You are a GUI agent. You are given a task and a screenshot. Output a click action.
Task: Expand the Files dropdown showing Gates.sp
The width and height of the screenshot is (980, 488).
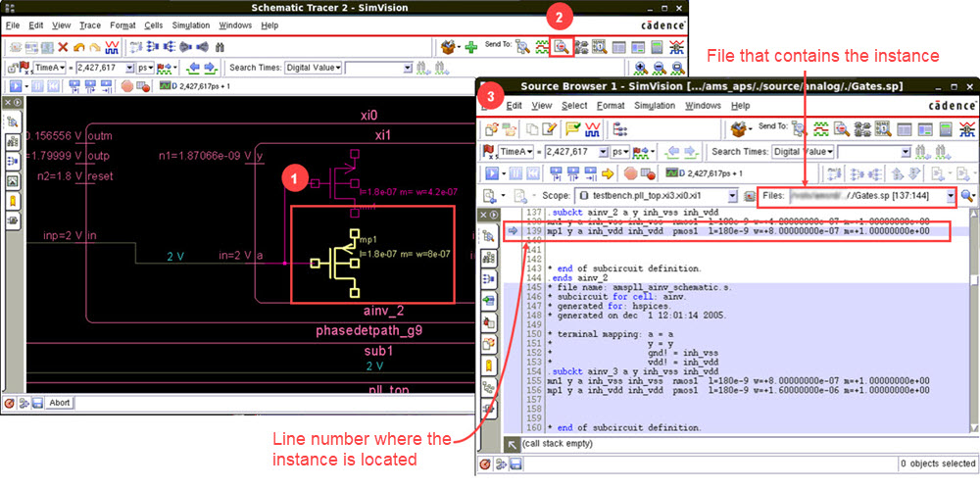(x=950, y=196)
